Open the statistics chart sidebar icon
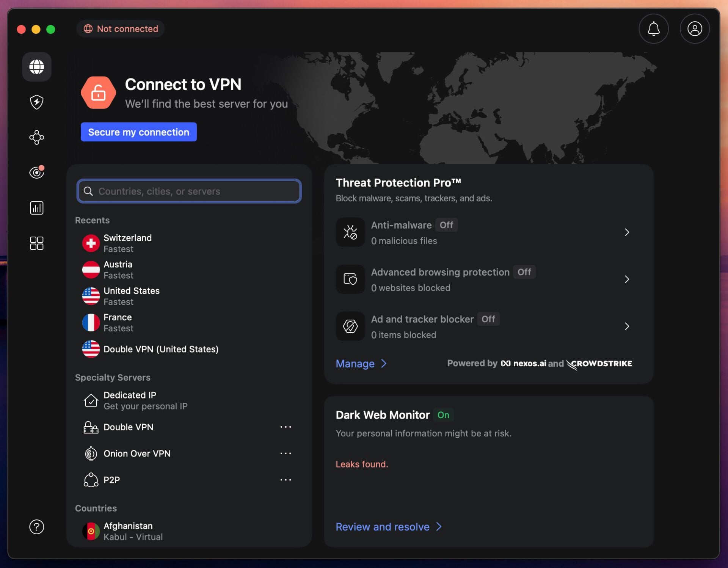 click(36, 208)
